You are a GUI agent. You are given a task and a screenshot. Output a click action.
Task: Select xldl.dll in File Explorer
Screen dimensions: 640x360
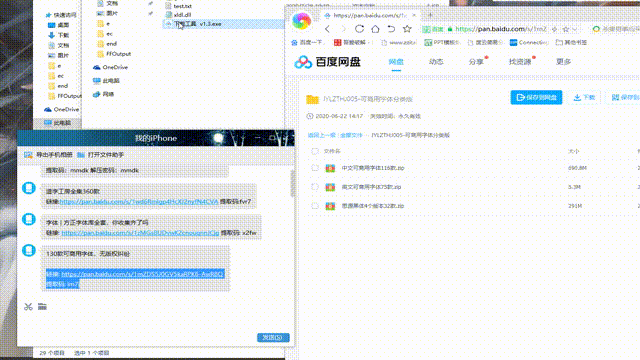tap(178, 15)
